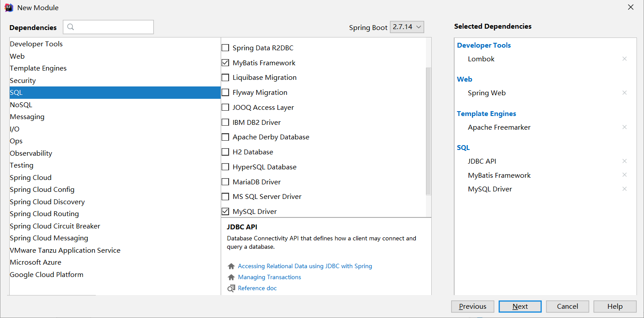Select Template Engines category
This screenshot has height=318, width=644.
pos(115,68)
